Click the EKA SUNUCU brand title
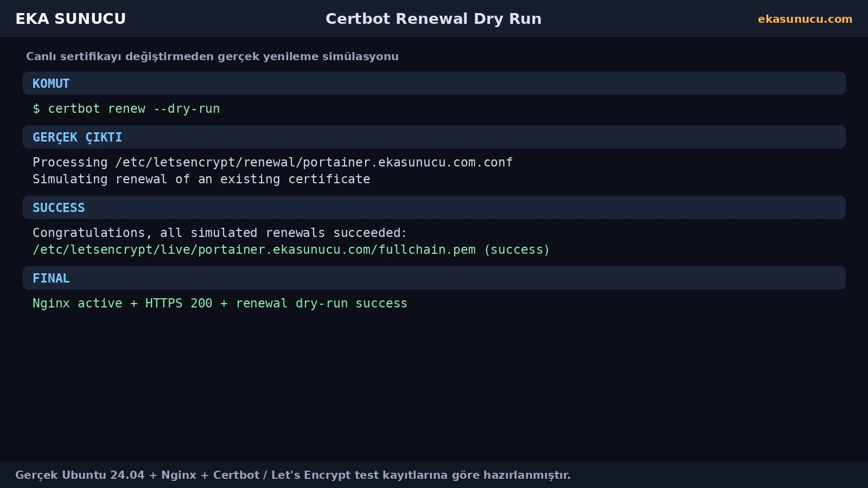868x488 pixels. click(71, 19)
